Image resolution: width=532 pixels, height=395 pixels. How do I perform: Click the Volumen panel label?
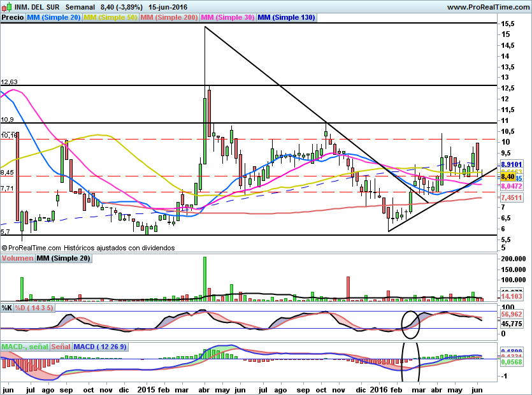click(18, 258)
